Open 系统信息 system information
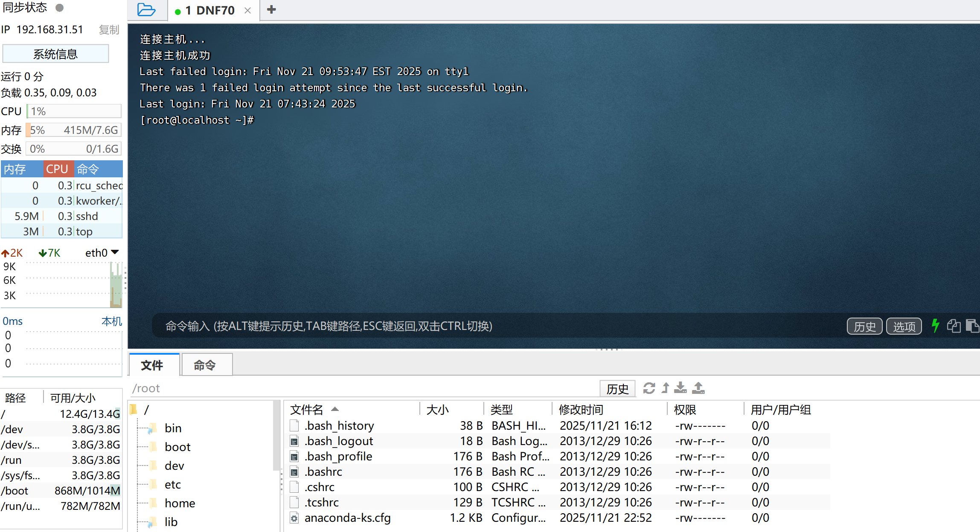The image size is (980, 532). [55, 53]
